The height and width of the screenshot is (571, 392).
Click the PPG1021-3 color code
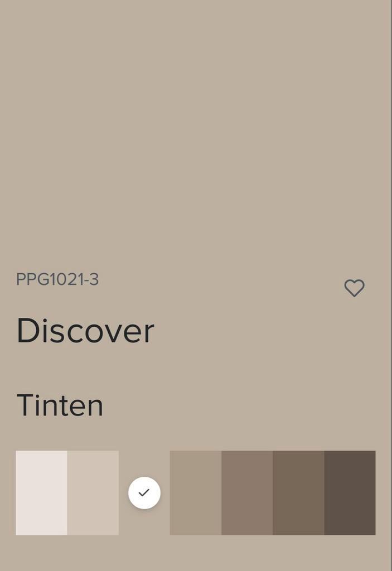[57, 279]
